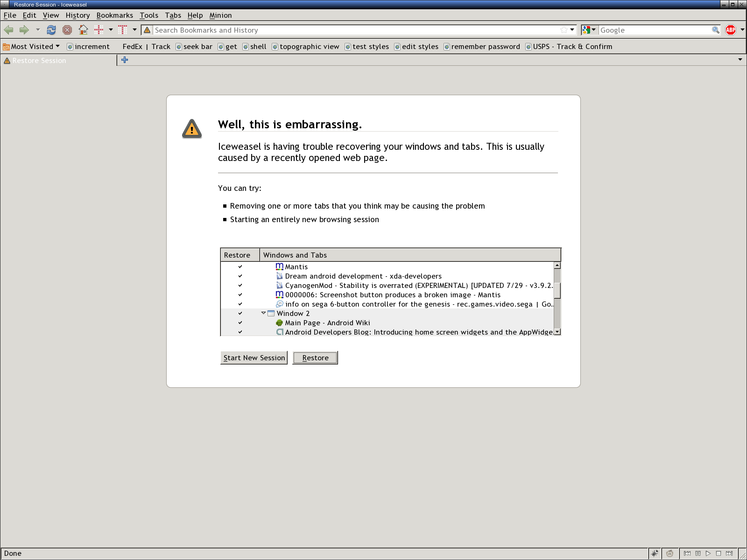Open the Google search engine selector dropdown
Image resolution: width=747 pixels, height=560 pixels.
(589, 30)
